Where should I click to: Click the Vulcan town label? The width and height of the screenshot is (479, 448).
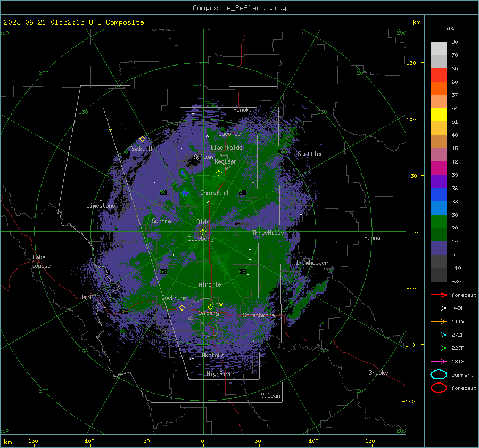tap(270, 396)
